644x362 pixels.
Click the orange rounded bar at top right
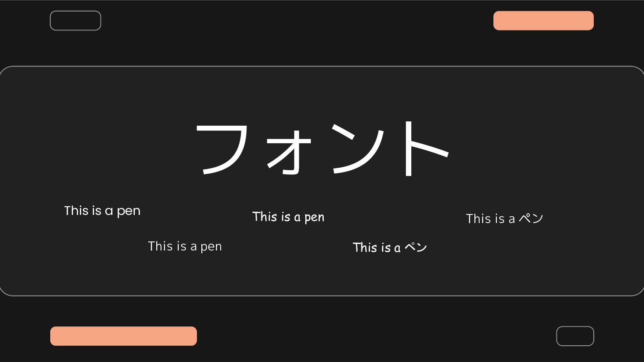click(x=544, y=21)
